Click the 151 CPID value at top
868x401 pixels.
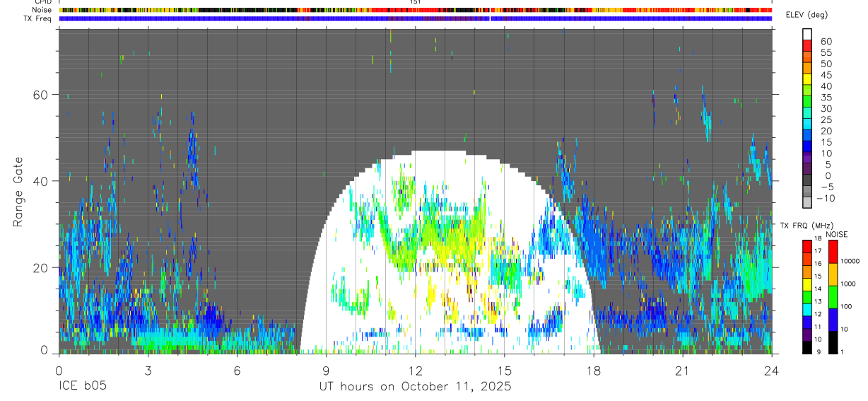point(415,2)
